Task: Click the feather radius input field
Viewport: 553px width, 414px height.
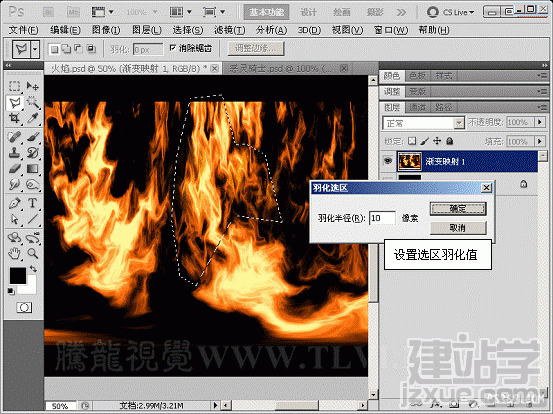Action: 382,218
